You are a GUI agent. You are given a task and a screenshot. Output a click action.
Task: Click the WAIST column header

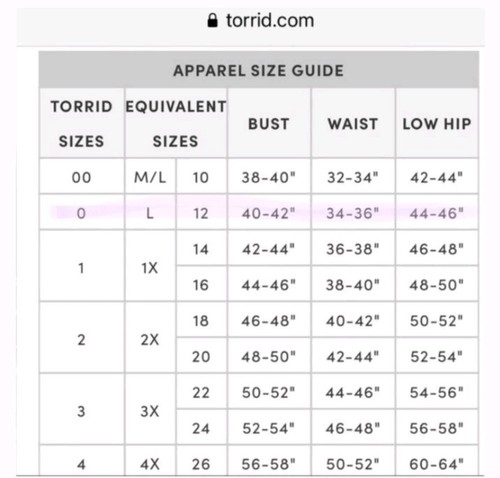353,123
